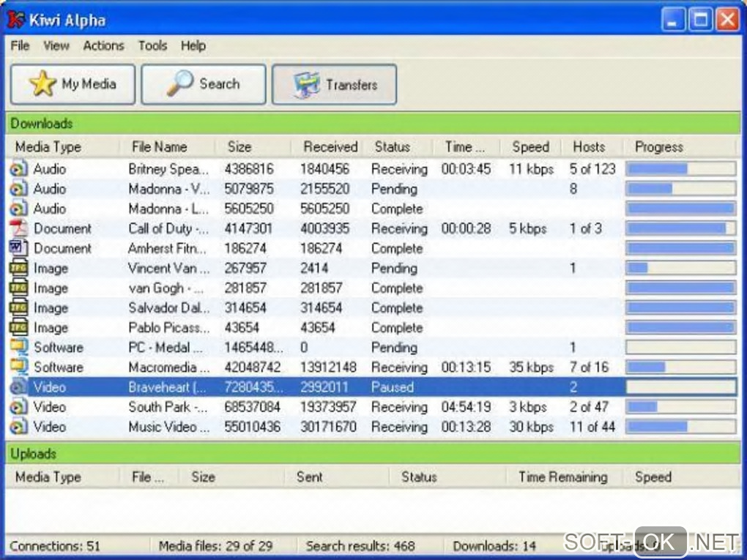Switch to the Search view

click(204, 84)
